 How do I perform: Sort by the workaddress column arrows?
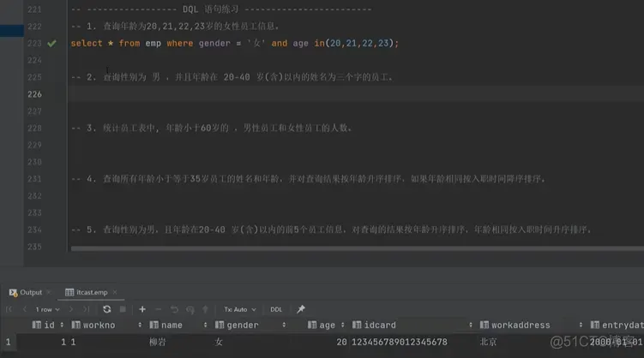[581, 325]
